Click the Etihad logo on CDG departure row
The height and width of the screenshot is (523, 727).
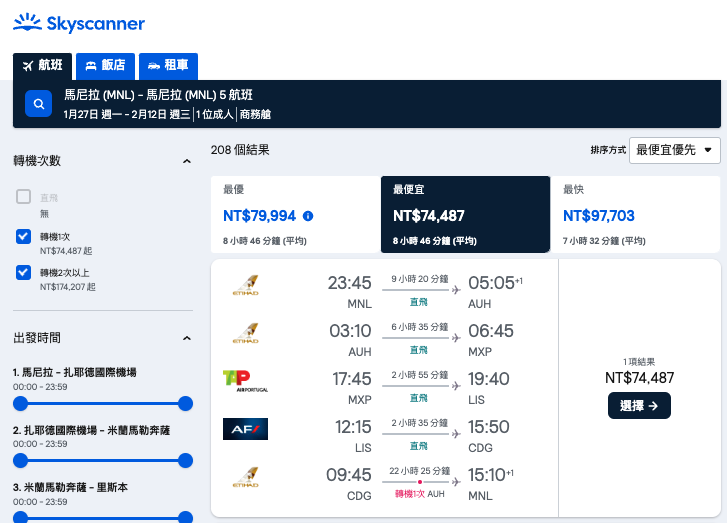245,478
